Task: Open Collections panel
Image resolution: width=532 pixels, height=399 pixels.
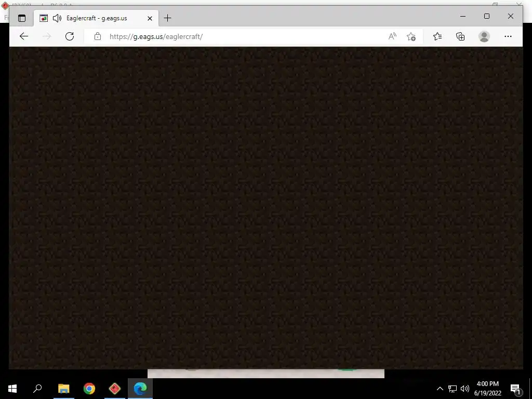Action: pos(460,36)
